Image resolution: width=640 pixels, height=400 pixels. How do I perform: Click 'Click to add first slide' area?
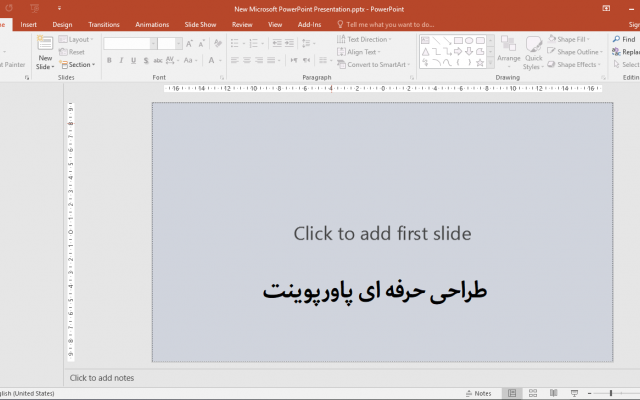click(382, 233)
